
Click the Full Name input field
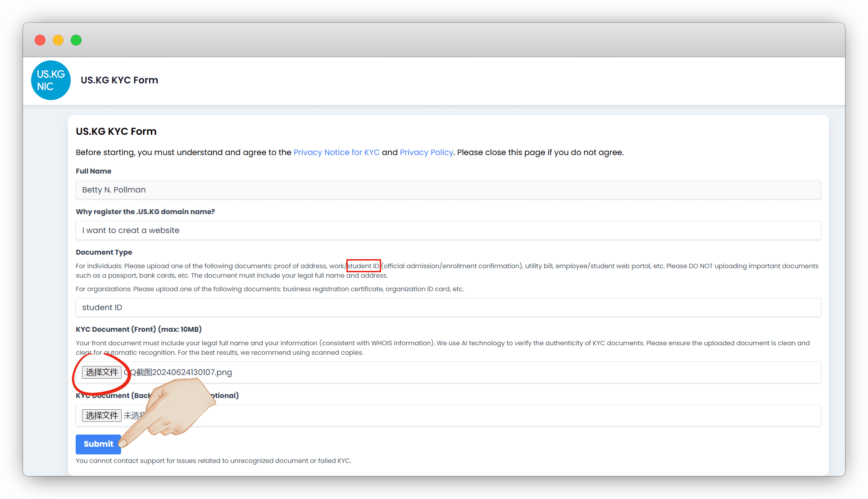448,190
